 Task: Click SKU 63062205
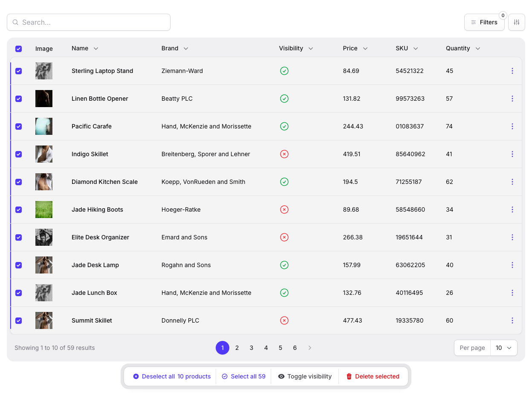[411, 265]
